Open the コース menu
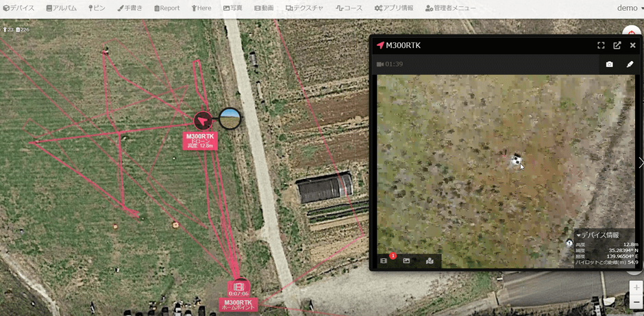Image resolution: width=644 pixels, height=316 pixels. [x=349, y=8]
